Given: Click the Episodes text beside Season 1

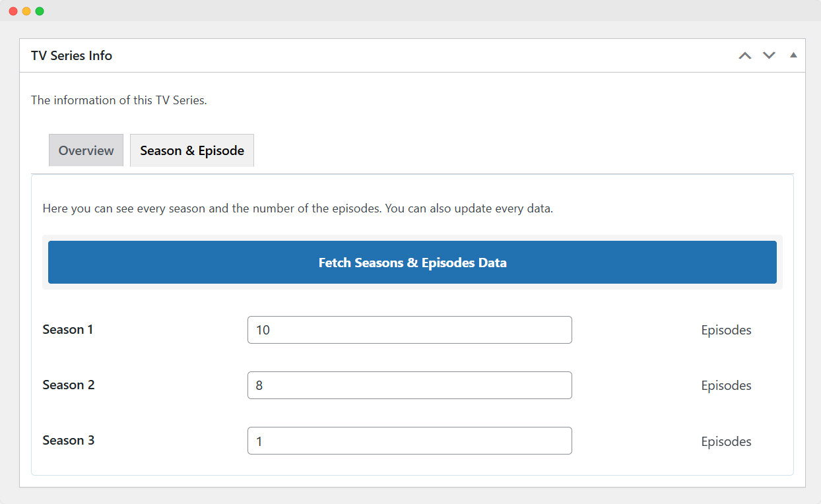Looking at the screenshot, I should coord(726,330).
